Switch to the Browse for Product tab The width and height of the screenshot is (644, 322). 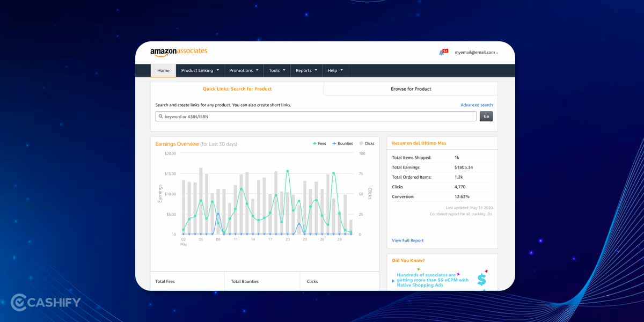point(411,89)
